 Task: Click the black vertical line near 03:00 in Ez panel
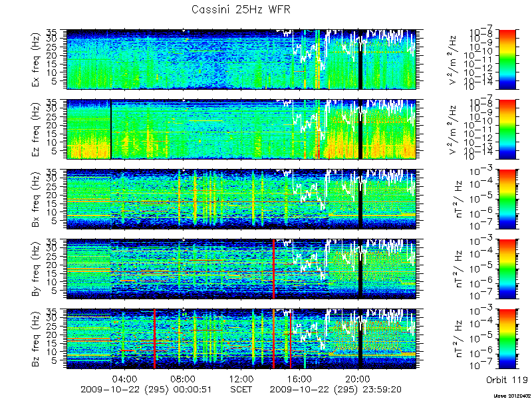coord(110,129)
